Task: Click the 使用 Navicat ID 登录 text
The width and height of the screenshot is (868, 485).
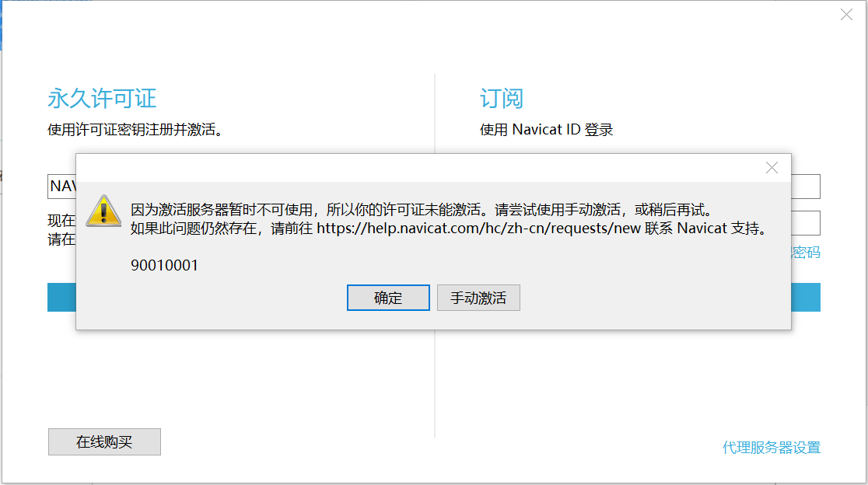Action: coord(546,129)
